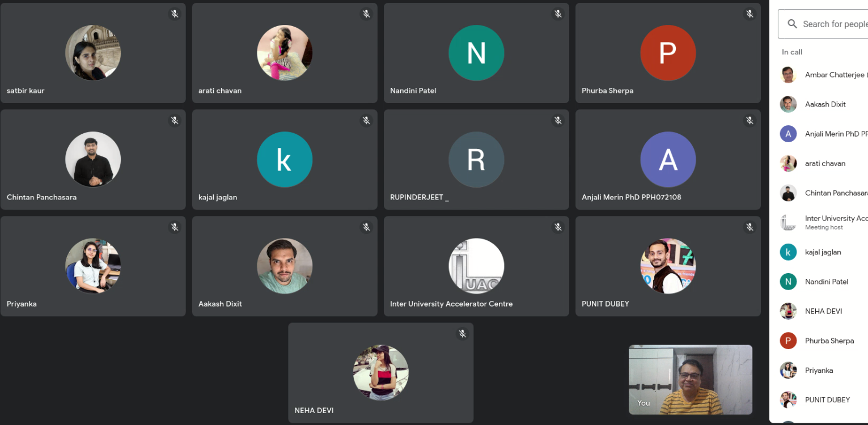Select your self-view video thumbnail labeled You
868x425 pixels.
(x=690, y=380)
